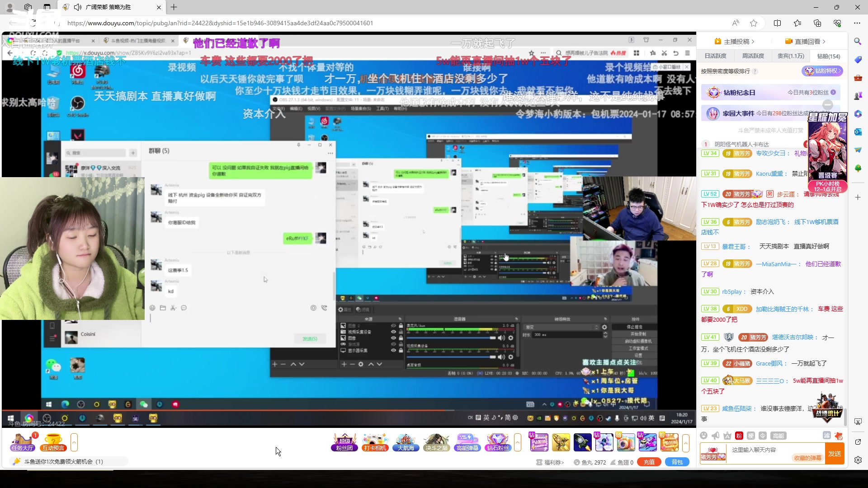Toggle browser split screen view

[777, 23]
